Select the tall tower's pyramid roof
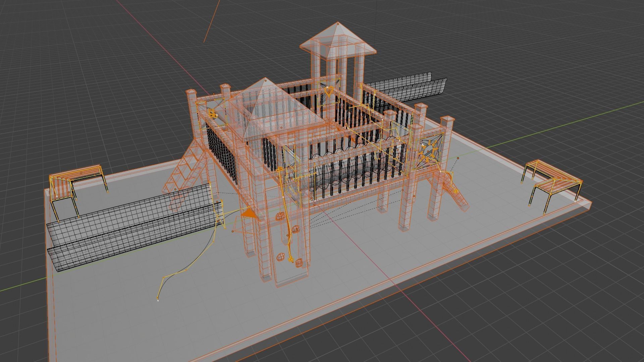 pyautogui.click(x=338, y=41)
